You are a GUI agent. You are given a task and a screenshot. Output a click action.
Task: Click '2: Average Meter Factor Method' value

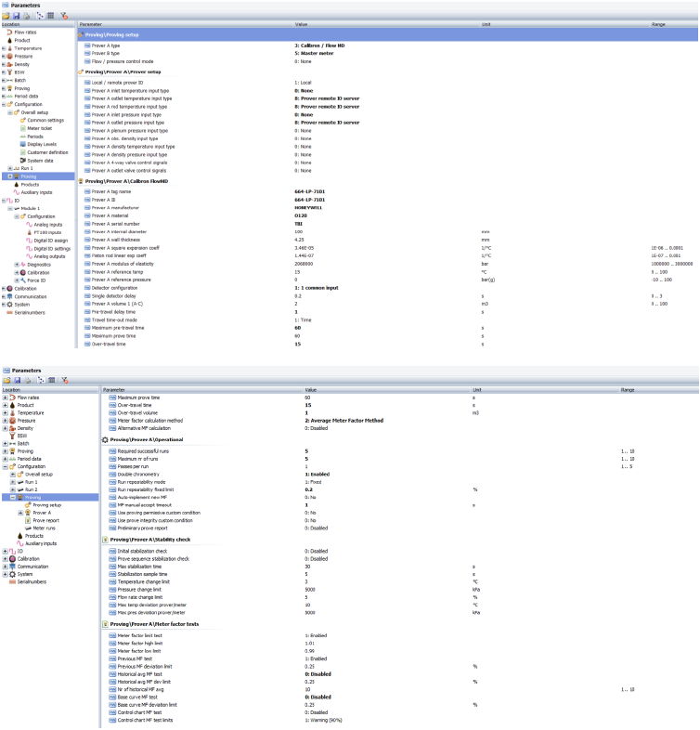(x=344, y=421)
